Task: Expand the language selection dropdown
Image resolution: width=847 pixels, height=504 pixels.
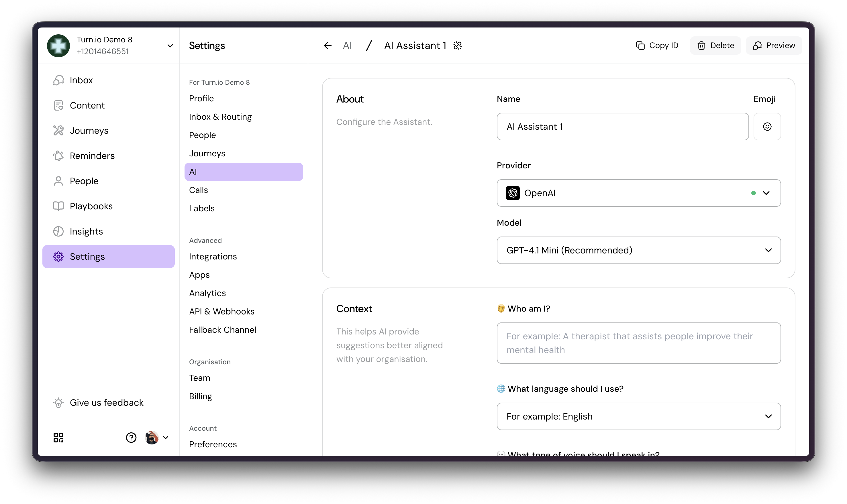Action: [638, 416]
